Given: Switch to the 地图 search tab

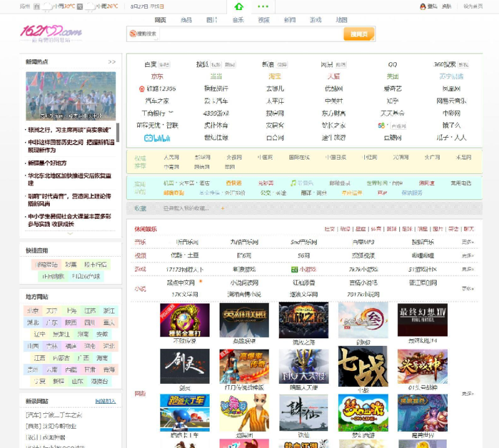Looking at the screenshot, I should click(x=341, y=20).
